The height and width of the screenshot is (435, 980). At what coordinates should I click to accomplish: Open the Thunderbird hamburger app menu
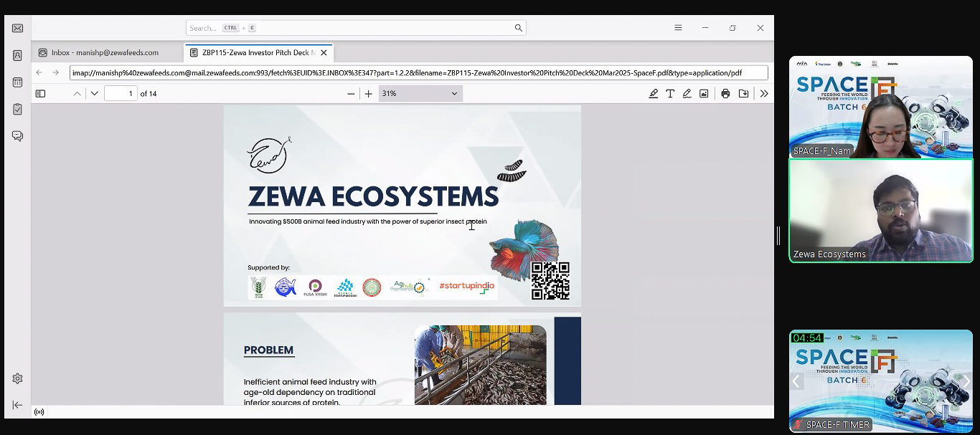pyautogui.click(x=678, y=28)
